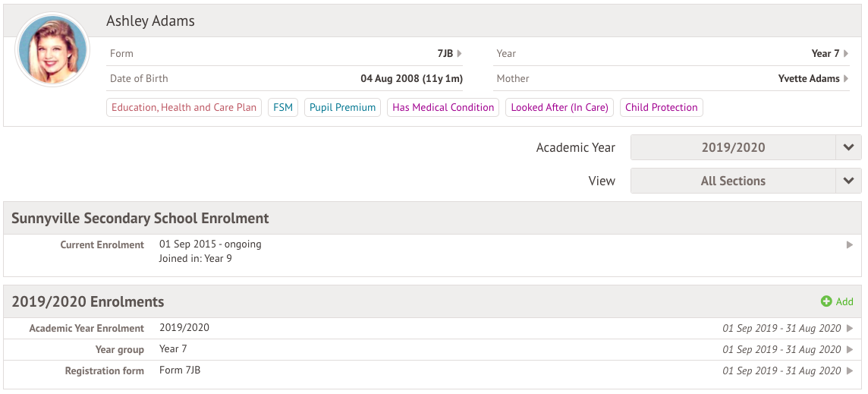Open Date of Birth row
This screenshot has width=868, height=394.
tap(286, 79)
